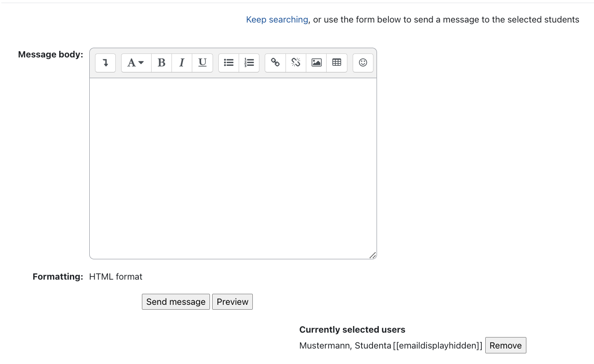594x364 pixels.
Task: Insert a table into the message
Action: tap(337, 63)
